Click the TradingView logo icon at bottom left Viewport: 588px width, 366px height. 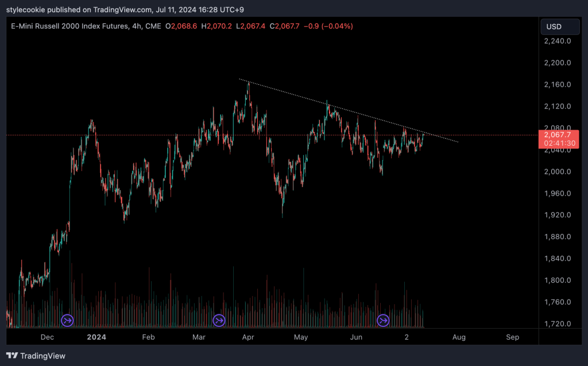(11, 356)
